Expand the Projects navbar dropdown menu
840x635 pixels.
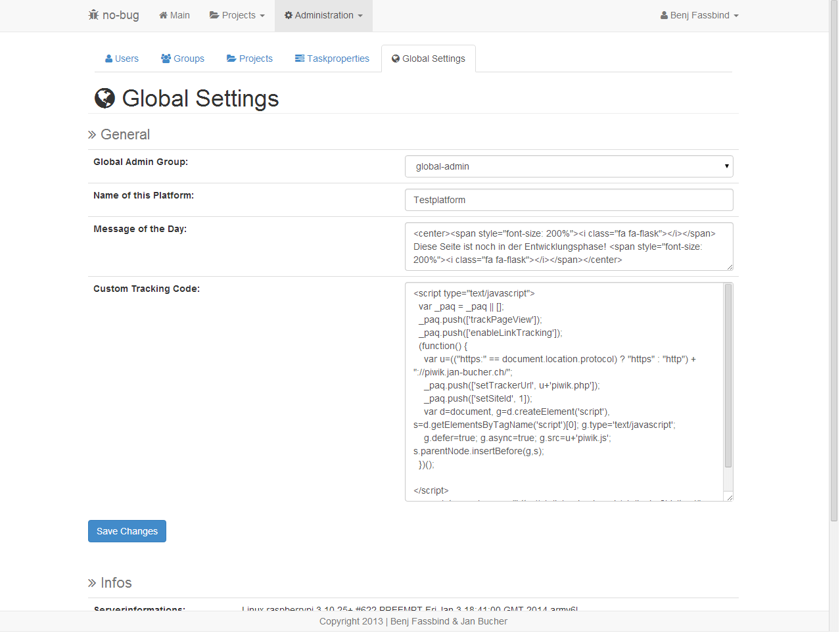[x=237, y=15]
